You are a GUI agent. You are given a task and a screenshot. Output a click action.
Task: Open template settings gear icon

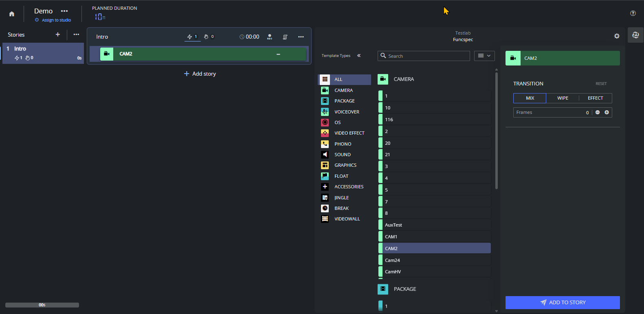coord(617,36)
